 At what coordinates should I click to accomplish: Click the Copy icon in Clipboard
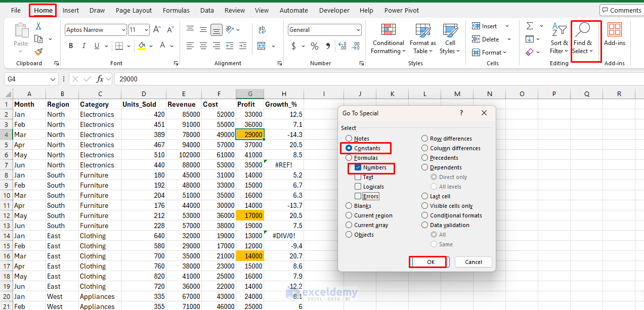(x=38, y=39)
